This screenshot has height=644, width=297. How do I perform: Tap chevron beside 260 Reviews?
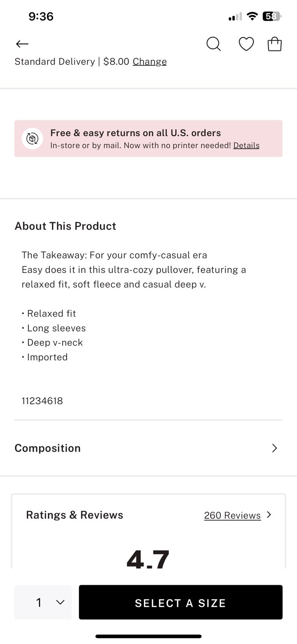tap(269, 515)
